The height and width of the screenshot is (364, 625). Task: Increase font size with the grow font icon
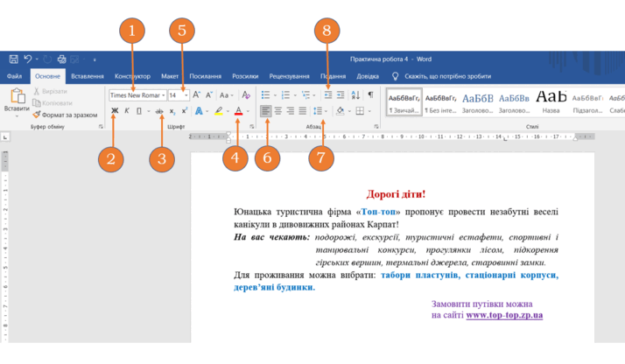point(196,95)
